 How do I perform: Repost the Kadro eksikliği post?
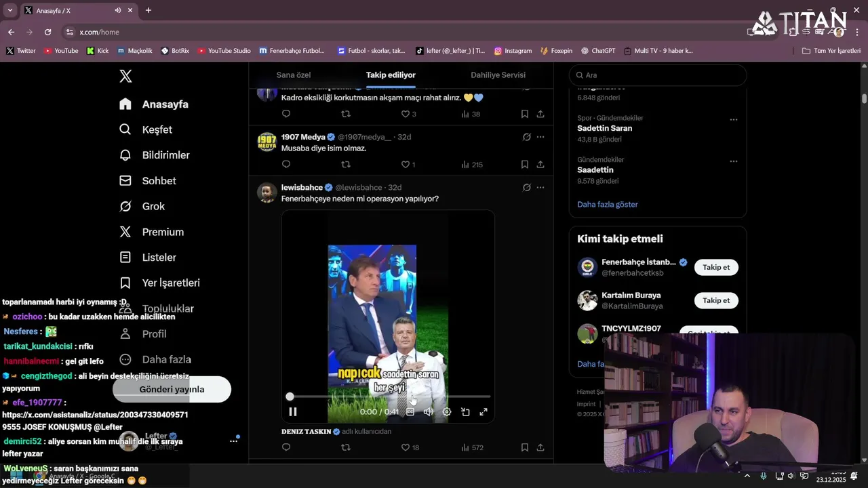(346, 114)
